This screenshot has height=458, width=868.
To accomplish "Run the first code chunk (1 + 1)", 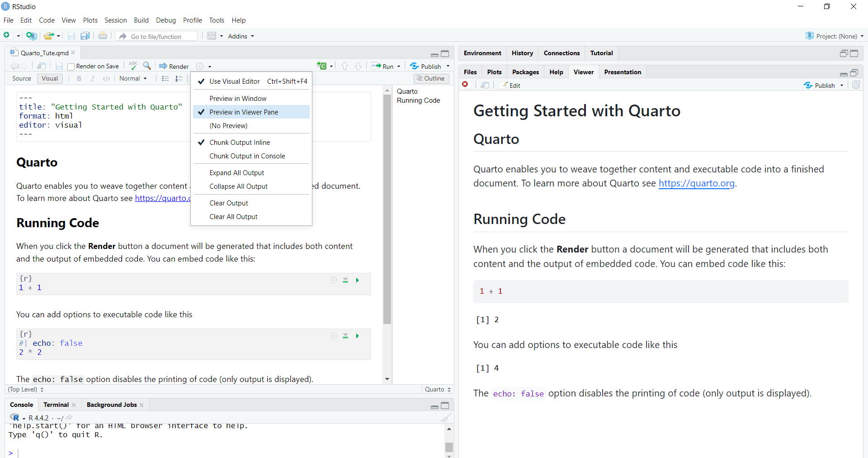I will [x=357, y=281].
